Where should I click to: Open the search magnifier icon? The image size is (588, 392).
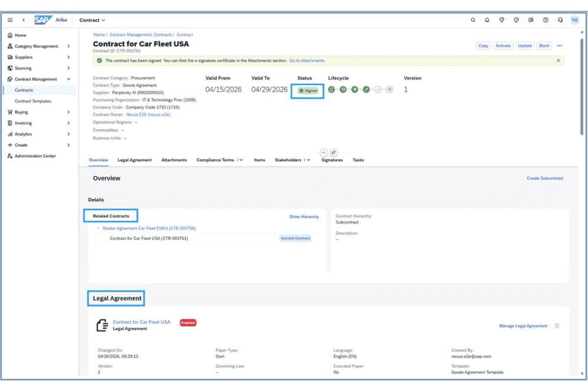[x=473, y=20]
